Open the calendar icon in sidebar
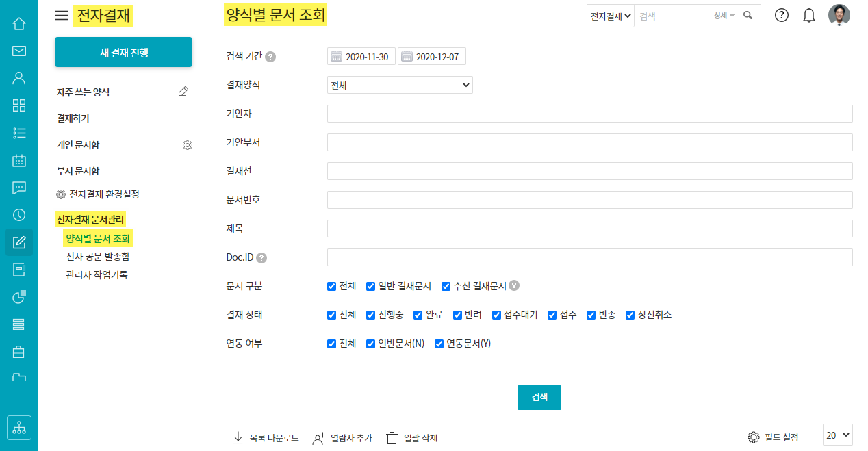Image resolution: width=868 pixels, height=451 pixels. [19, 160]
